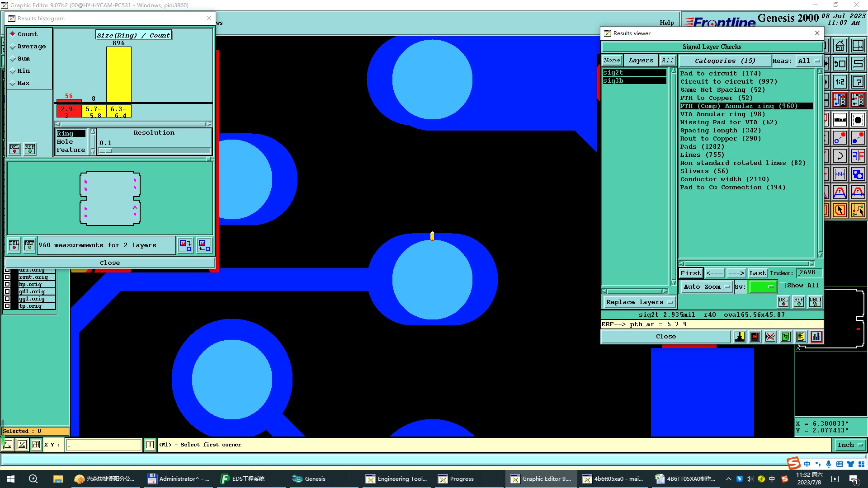The width and height of the screenshot is (868, 488).
Task: Click the overlapping shapes contour icon
Action: coord(858,174)
